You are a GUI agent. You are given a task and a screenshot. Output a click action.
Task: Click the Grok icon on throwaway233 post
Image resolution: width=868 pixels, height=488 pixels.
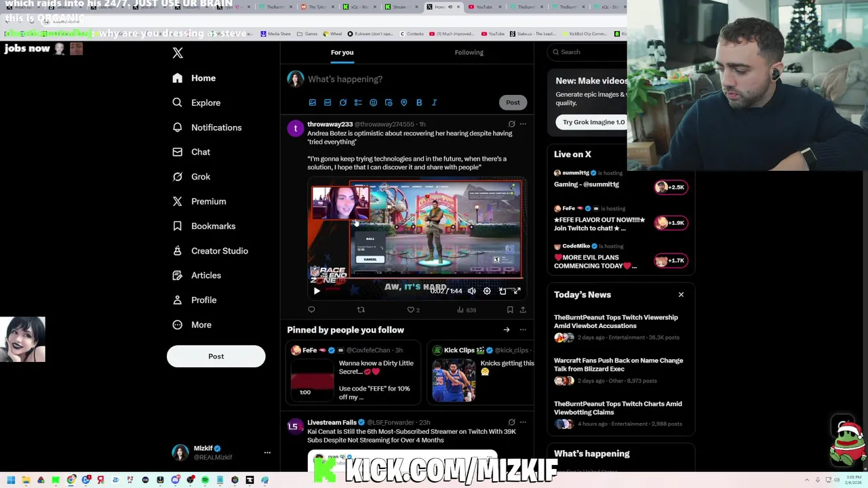click(x=511, y=124)
